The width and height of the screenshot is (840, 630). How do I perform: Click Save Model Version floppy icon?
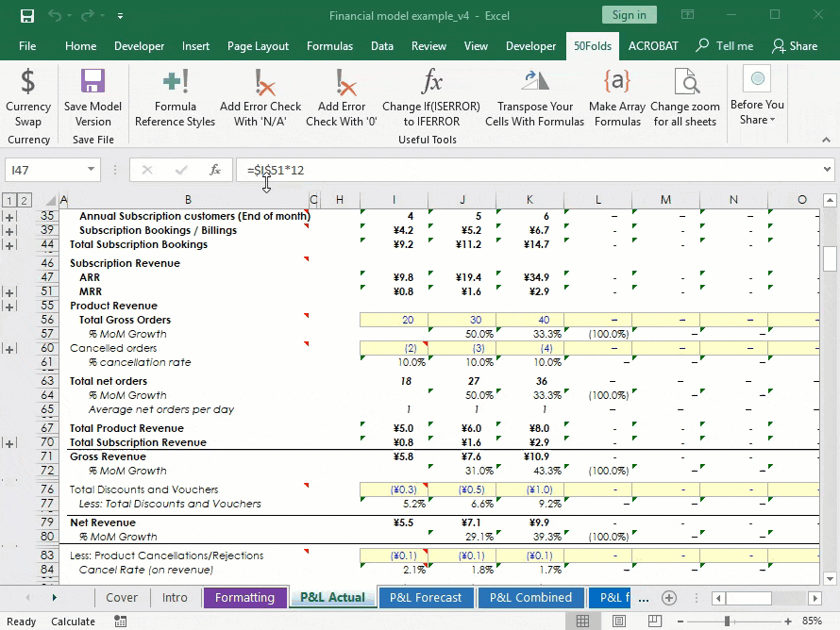(x=92, y=81)
